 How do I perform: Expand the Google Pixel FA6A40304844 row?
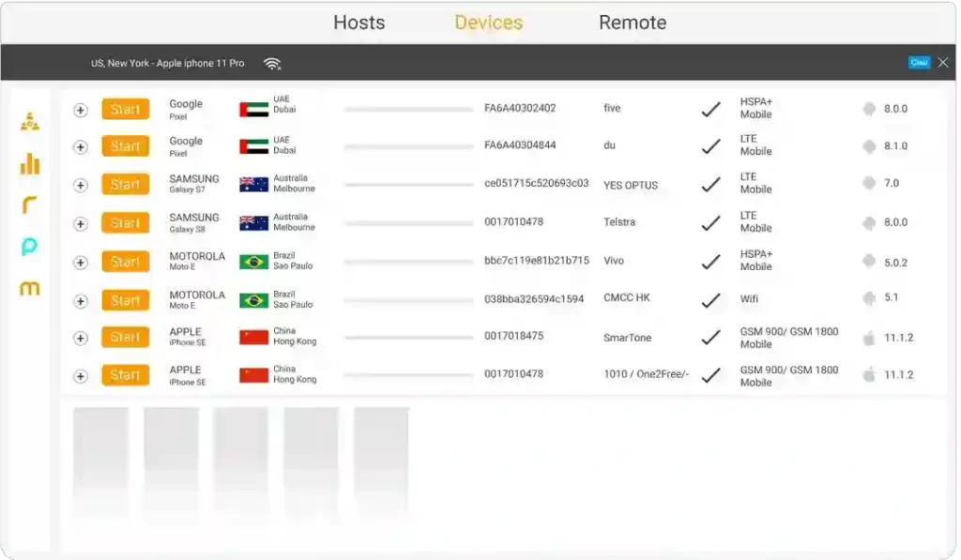[81, 147]
